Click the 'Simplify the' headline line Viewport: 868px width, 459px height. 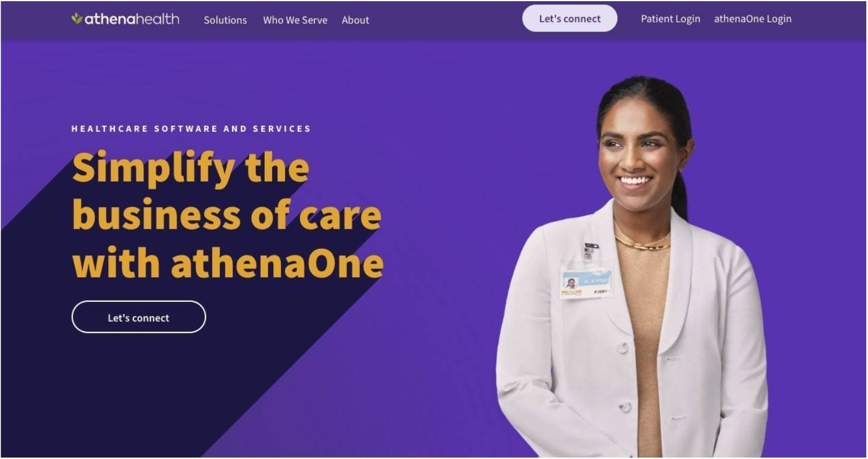tap(191, 168)
